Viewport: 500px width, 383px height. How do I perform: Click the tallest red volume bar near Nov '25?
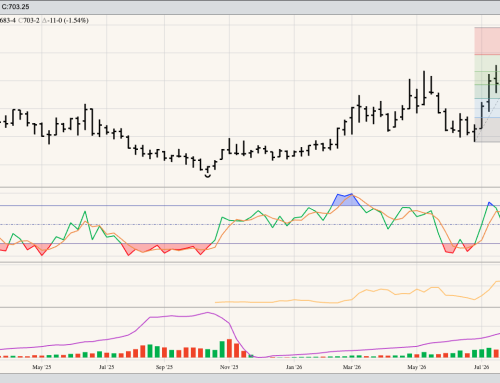(x=229, y=348)
